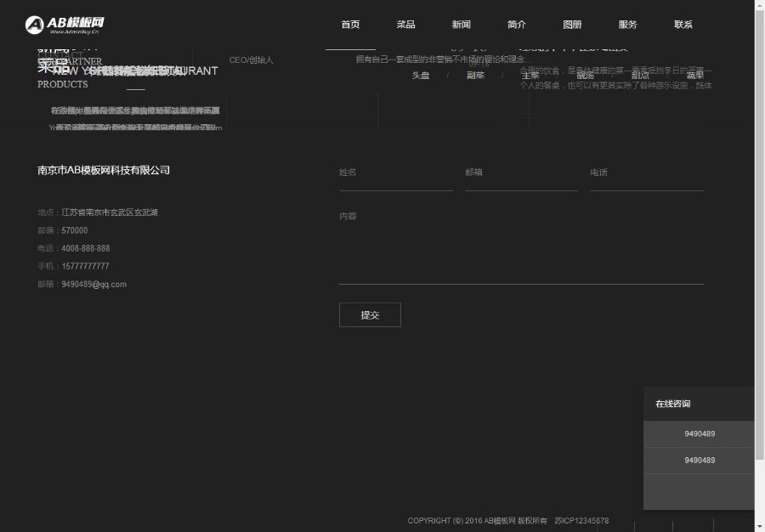The height and width of the screenshot is (532, 765).
Task: Open the 联系 contact nav item
Action: coord(683,25)
